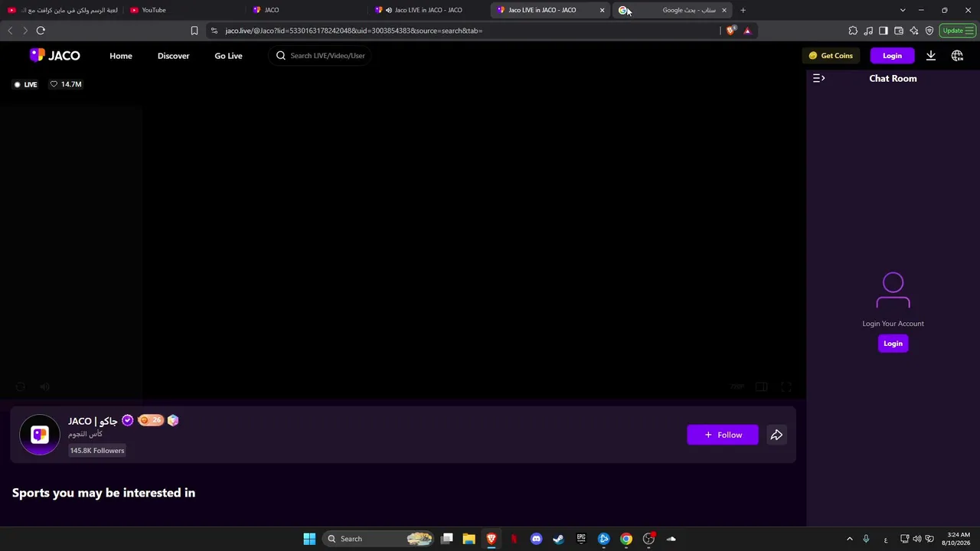
Task: Click the LIVE indicator badge
Action: [25, 84]
